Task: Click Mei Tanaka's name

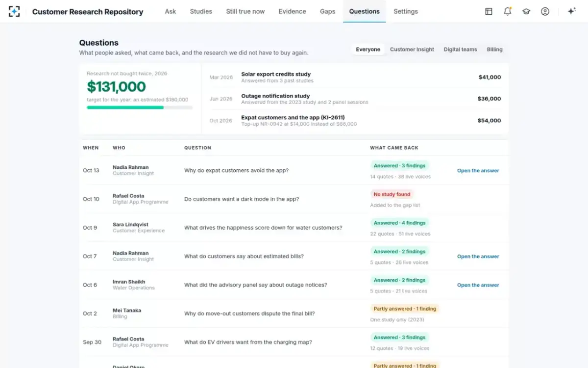Action: coord(127,311)
